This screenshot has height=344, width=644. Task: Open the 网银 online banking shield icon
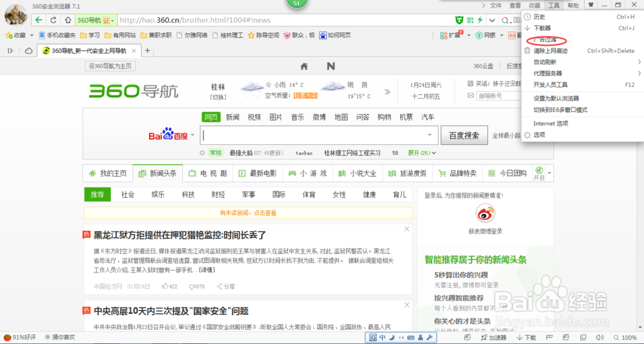(479, 35)
